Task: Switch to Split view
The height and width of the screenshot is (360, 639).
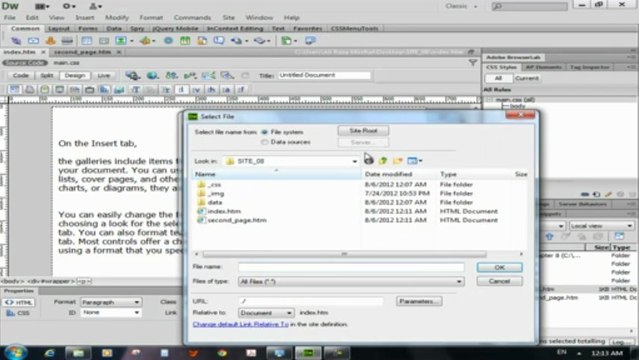Action: tap(47, 75)
